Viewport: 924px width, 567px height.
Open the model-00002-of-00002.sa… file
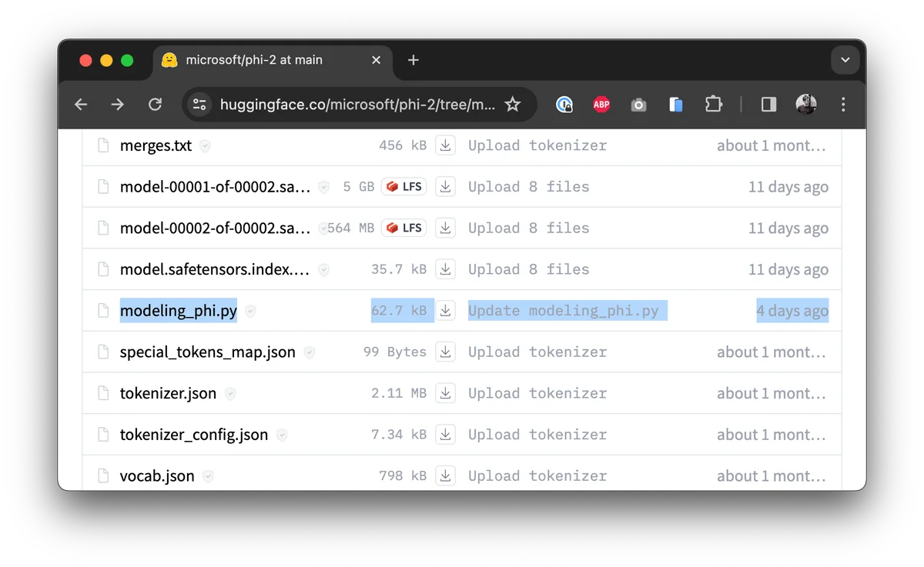[x=215, y=228]
